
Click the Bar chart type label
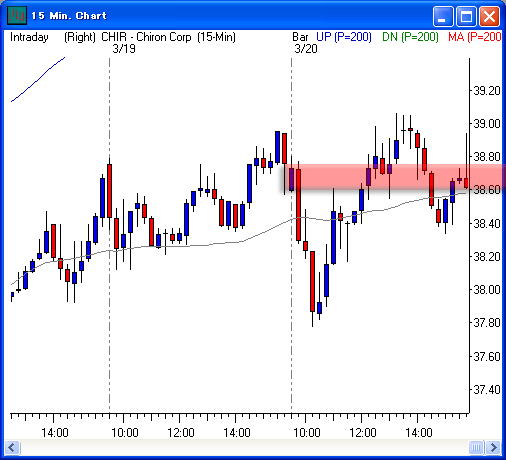click(300, 37)
